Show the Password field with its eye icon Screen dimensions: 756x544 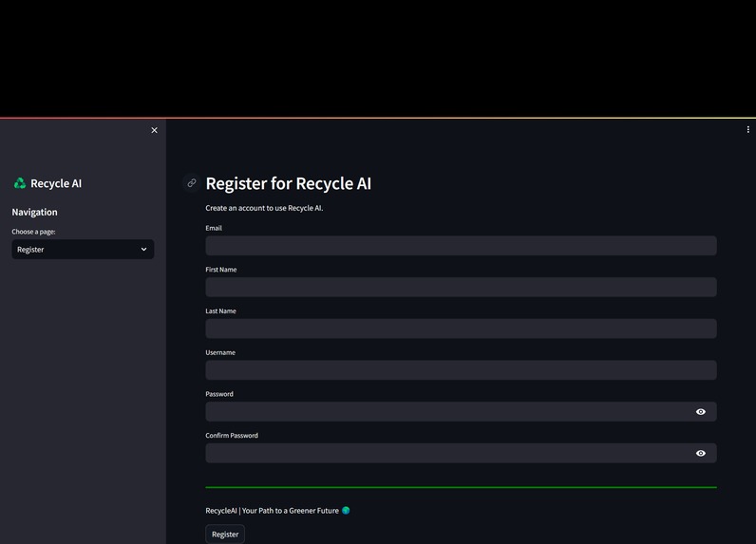[x=701, y=411]
